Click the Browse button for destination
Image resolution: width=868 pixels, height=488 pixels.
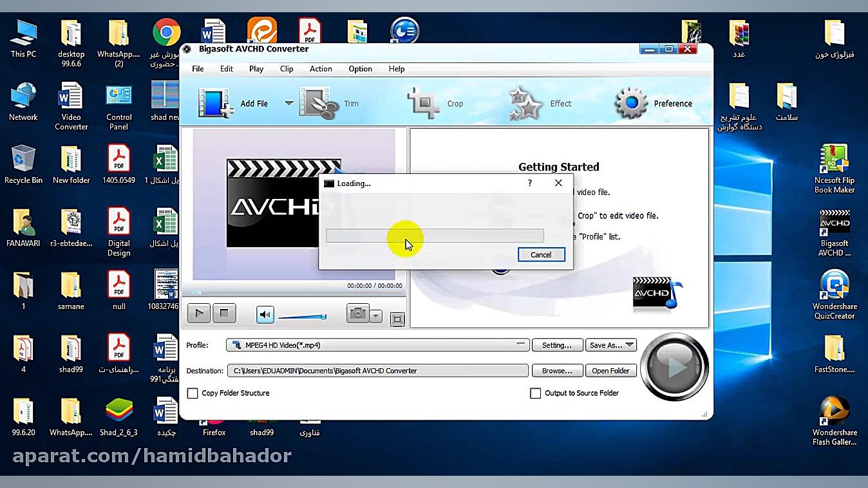pos(557,371)
